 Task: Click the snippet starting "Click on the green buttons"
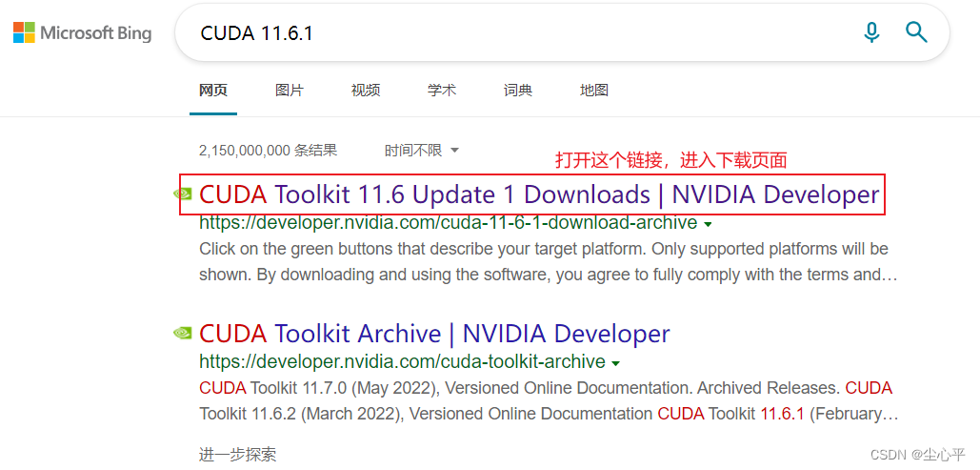[549, 261]
